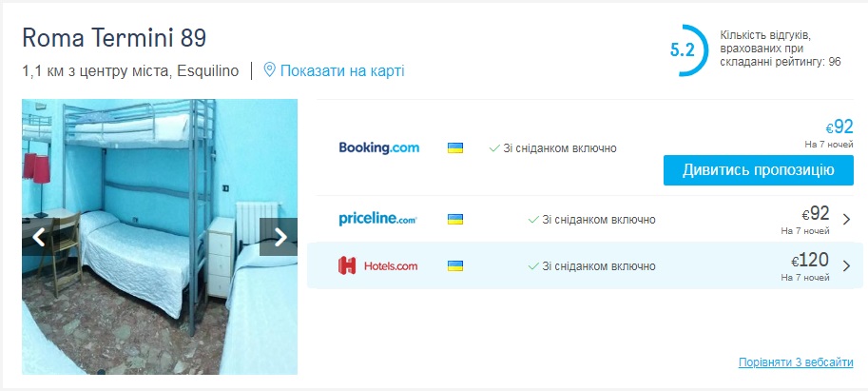
Task: Select the €120 Hotels.com price
Action: click(810, 260)
